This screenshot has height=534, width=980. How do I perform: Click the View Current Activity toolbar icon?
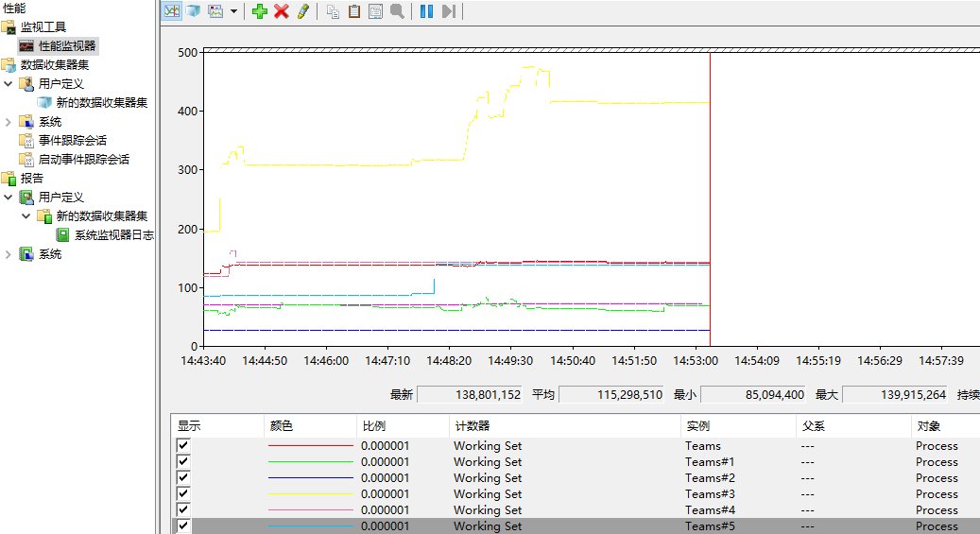(x=171, y=11)
